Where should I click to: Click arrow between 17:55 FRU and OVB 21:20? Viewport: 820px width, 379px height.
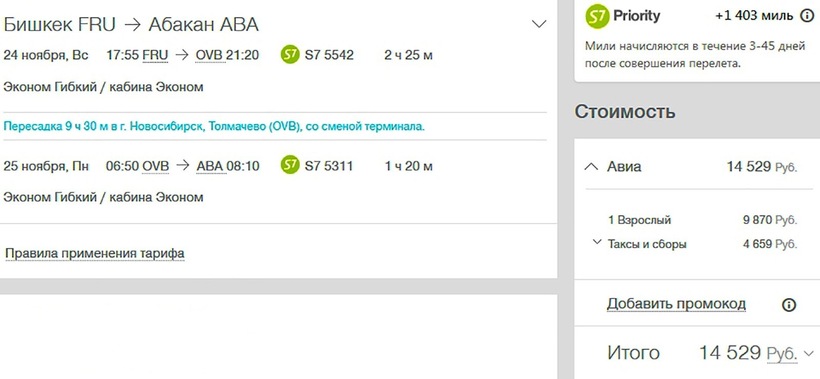point(181,55)
